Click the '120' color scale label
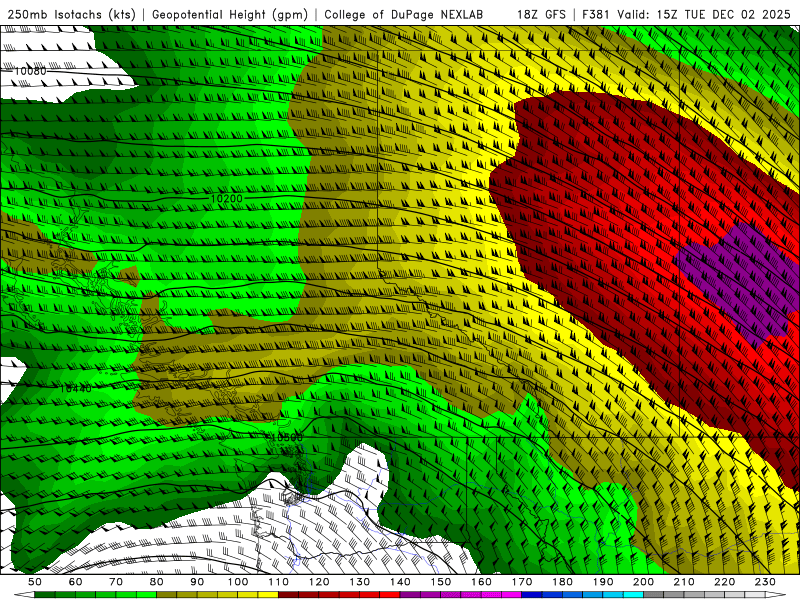Screen dimensions: 800x600 (x=319, y=582)
